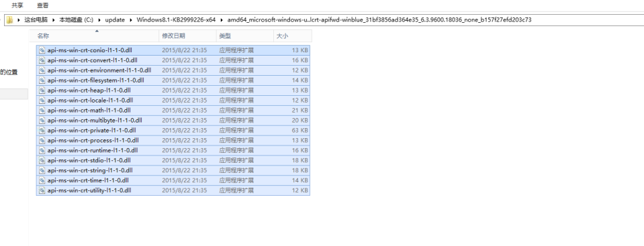Expand the arrow after update breadcrumb

(x=131, y=19)
